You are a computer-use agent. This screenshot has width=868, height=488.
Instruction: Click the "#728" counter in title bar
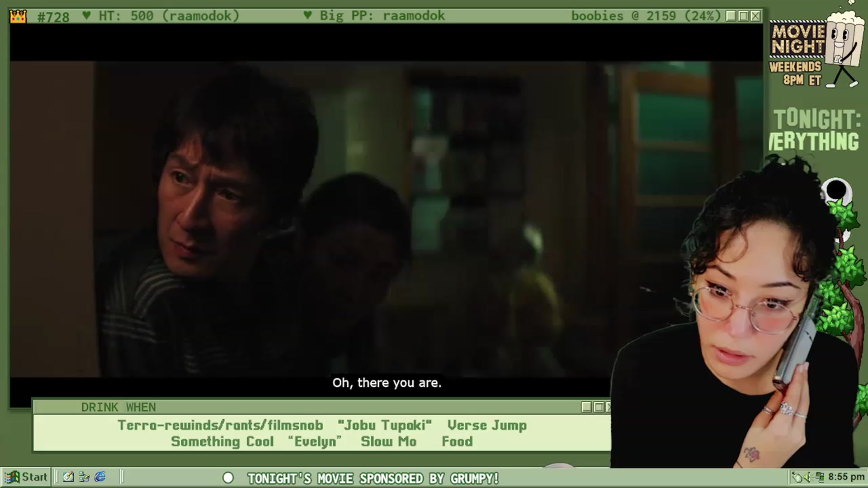pos(53,17)
